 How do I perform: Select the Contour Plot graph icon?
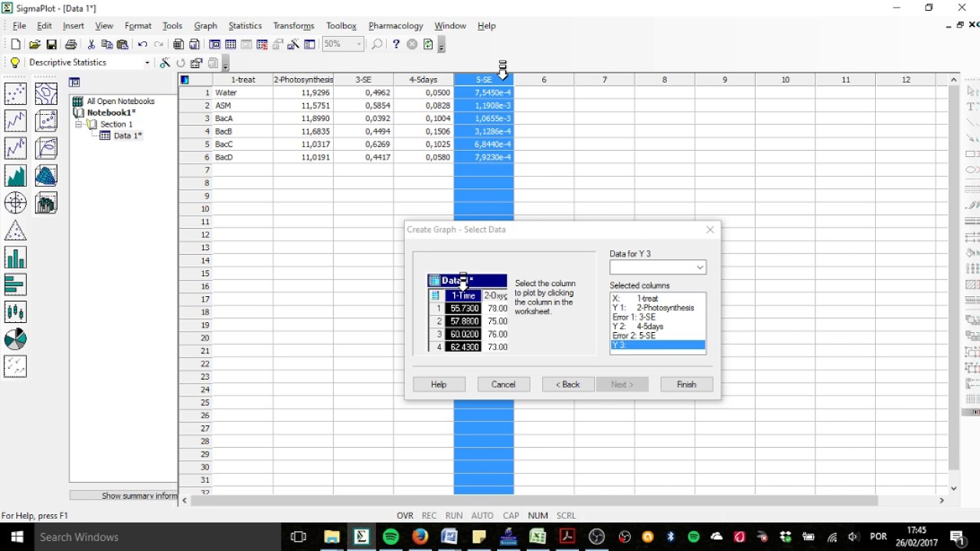click(x=46, y=93)
